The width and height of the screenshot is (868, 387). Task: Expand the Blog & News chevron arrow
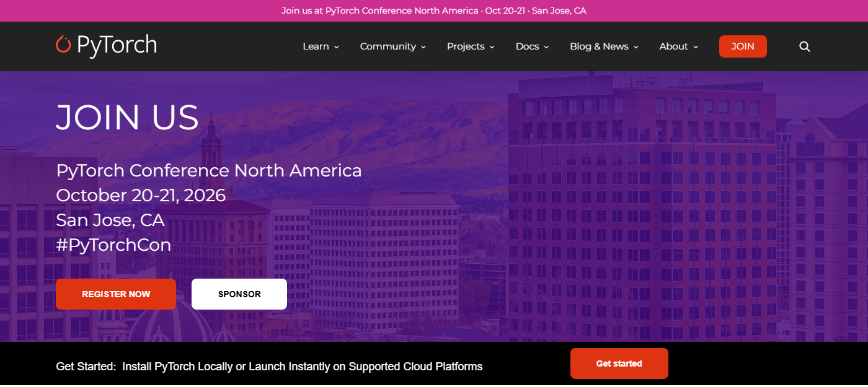[x=635, y=47]
